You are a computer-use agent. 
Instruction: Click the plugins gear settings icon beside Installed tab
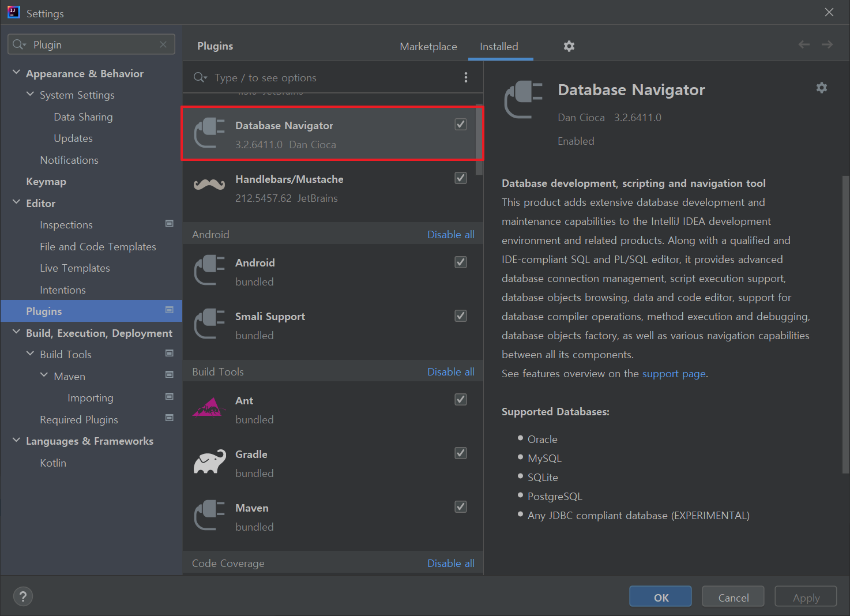pyautogui.click(x=569, y=46)
